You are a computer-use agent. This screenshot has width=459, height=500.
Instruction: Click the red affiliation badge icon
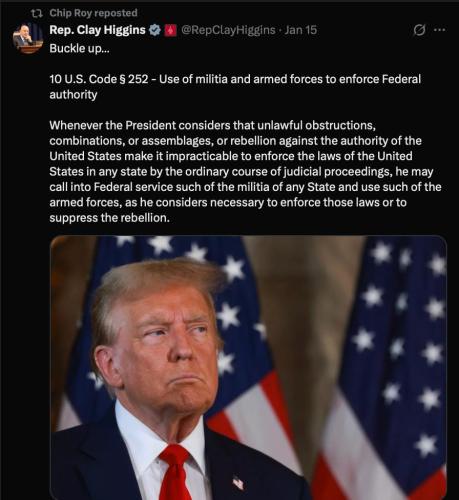click(x=171, y=31)
